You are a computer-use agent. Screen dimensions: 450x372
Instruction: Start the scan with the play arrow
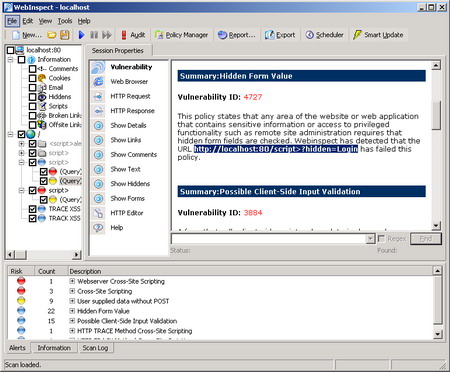81,35
